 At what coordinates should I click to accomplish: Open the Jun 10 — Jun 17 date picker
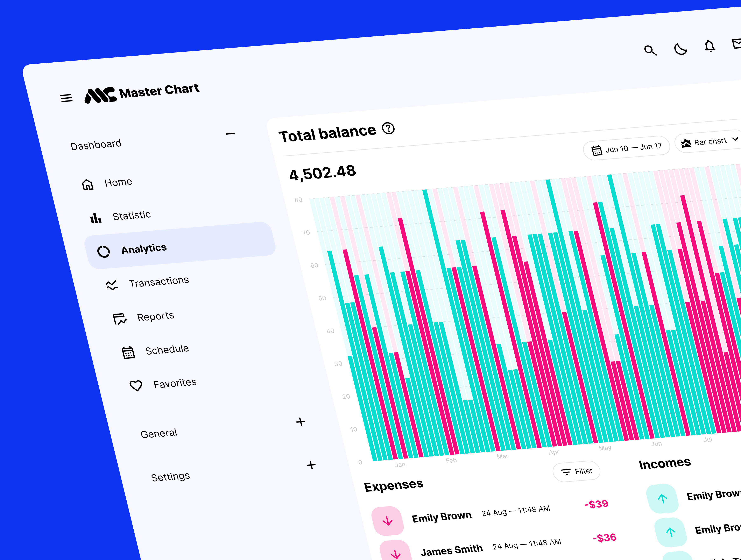click(626, 148)
